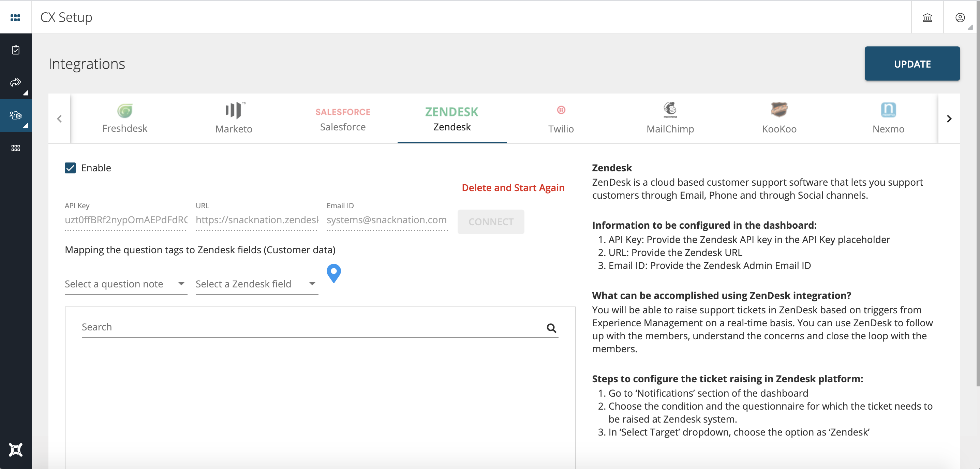The height and width of the screenshot is (469, 980).
Task: Click the URL input field
Action: [x=257, y=220]
